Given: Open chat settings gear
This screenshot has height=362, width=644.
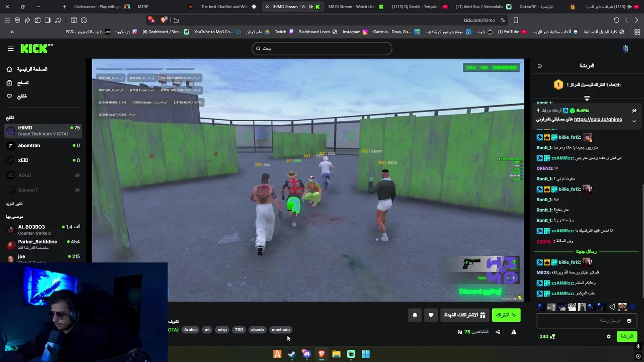Looking at the screenshot, I should (608, 336).
